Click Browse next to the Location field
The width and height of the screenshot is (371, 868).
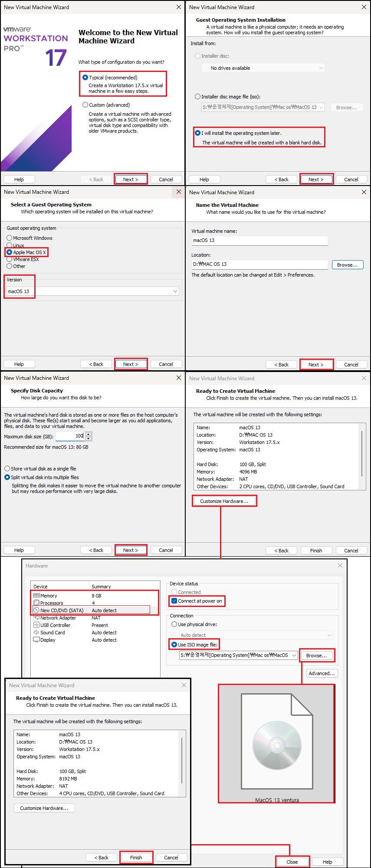[347, 265]
